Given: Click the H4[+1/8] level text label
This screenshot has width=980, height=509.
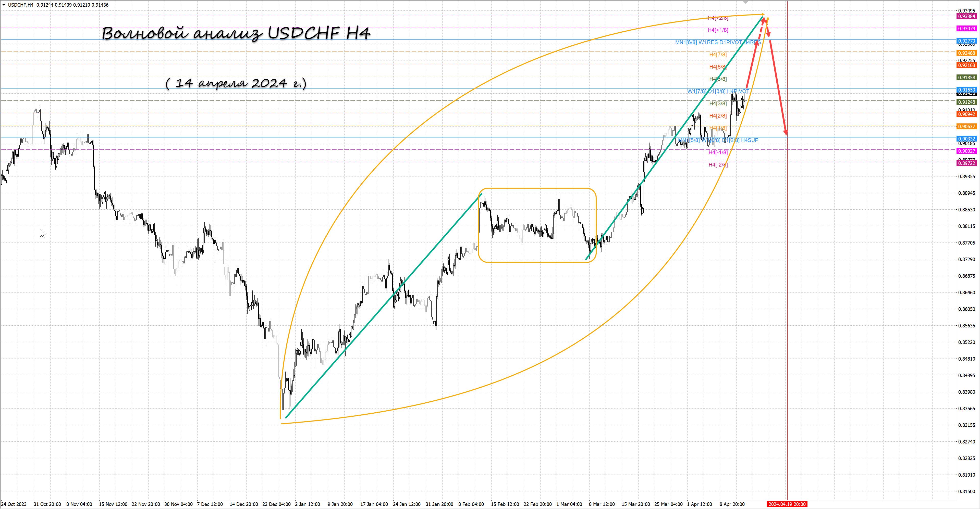Looking at the screenshot, I should (718, 30).
